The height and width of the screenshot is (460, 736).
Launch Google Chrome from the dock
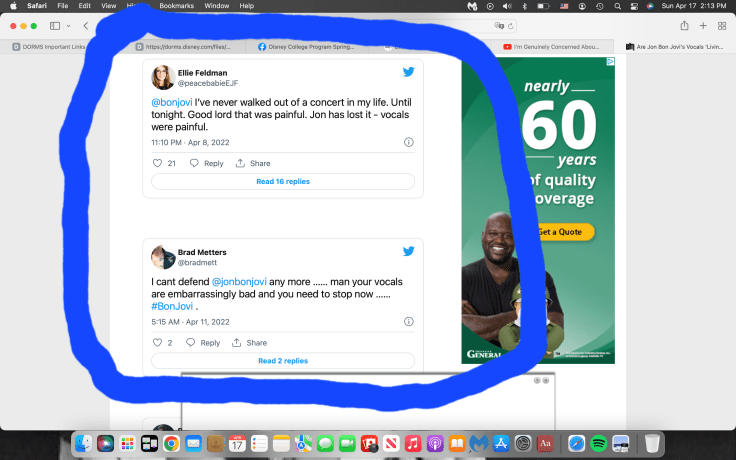(172, 443)
